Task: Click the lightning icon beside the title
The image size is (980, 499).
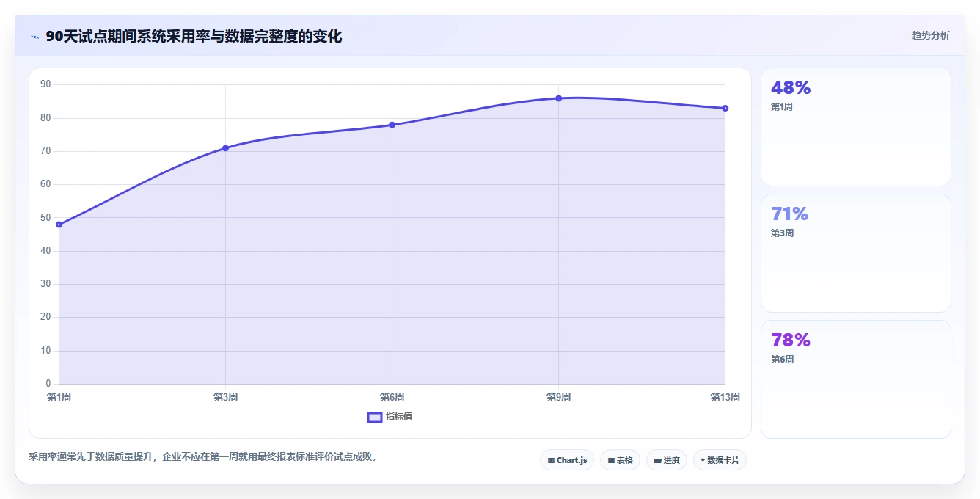Action: (34, 37)
